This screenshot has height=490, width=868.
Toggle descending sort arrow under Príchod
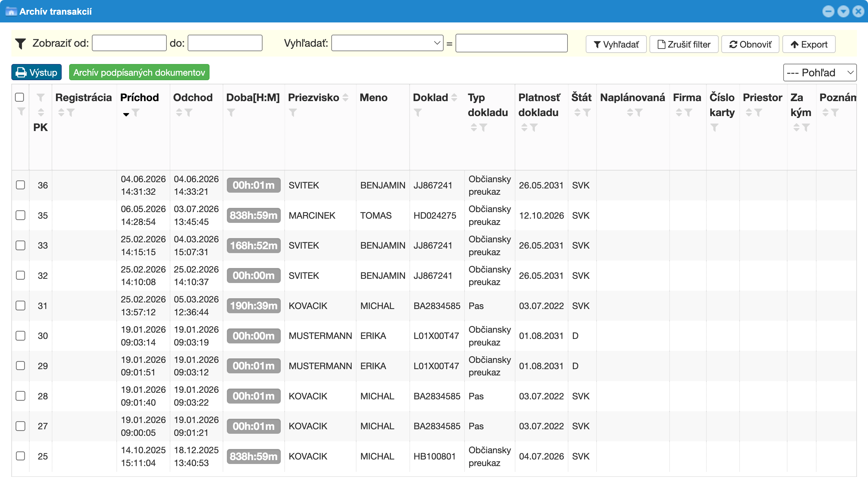(126, 115)
